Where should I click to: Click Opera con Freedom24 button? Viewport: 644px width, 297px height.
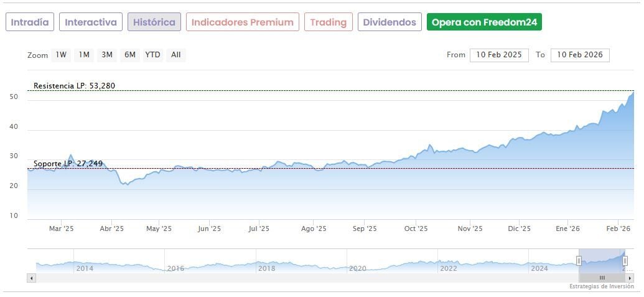(x=484, y=22)
